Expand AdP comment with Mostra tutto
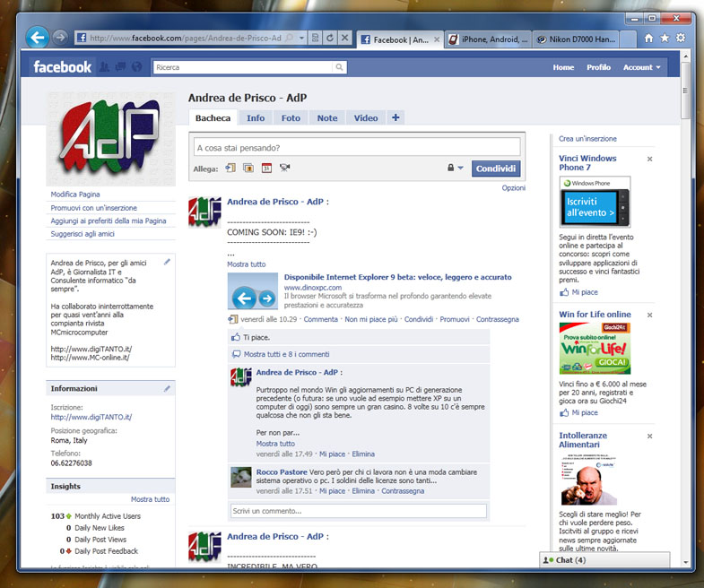 (x=275, y=444)
